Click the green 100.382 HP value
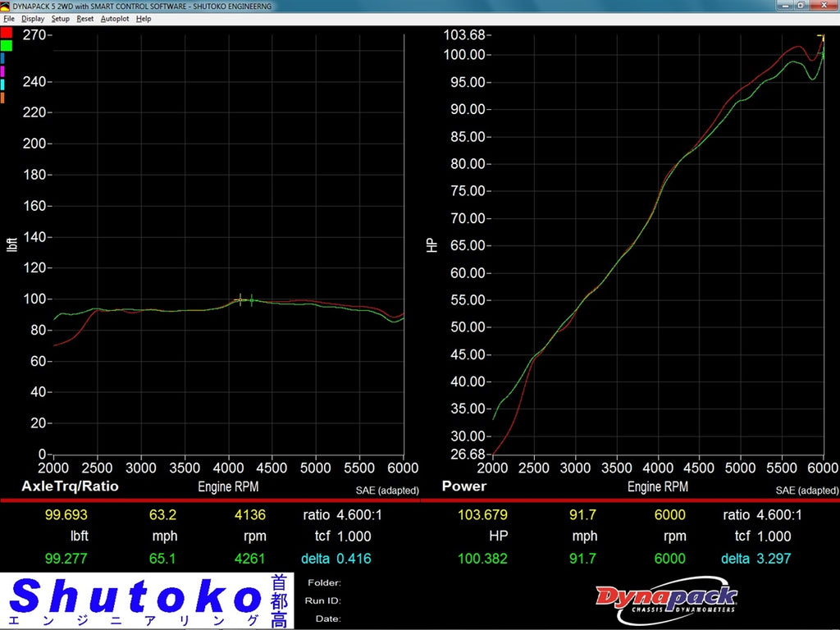This screenshot has height=630, width=840. pyautogui.click(x=482, y=559)
